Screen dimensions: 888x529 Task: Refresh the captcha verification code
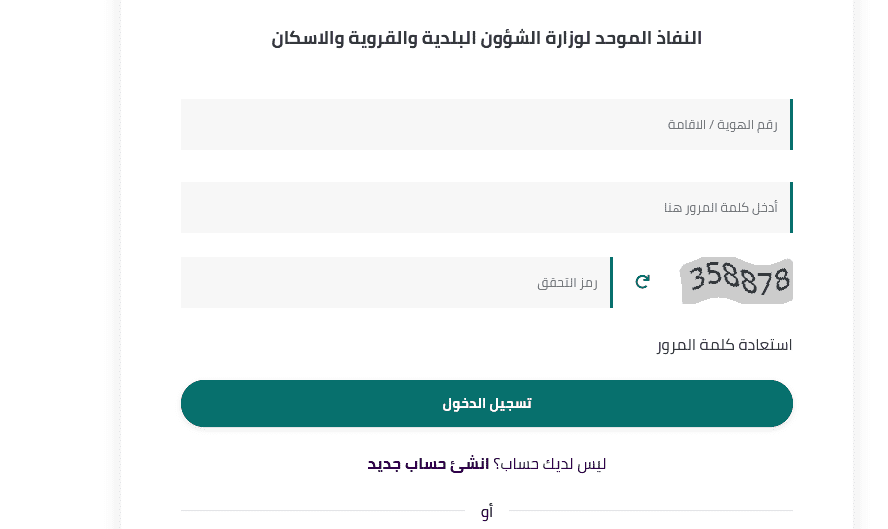point(642,281)
